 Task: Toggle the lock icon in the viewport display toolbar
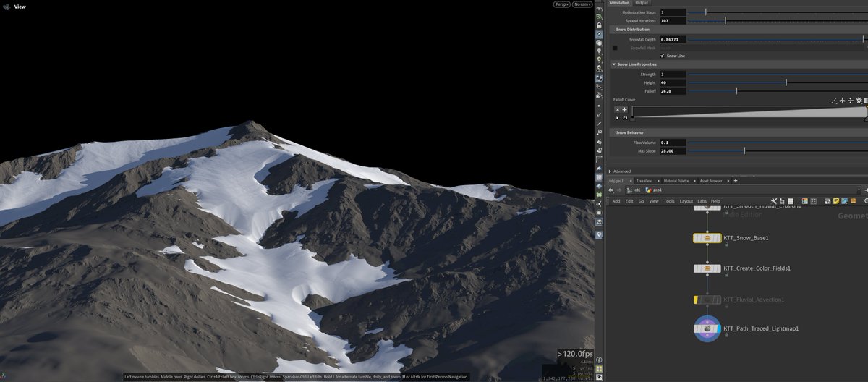pos(599,25)
